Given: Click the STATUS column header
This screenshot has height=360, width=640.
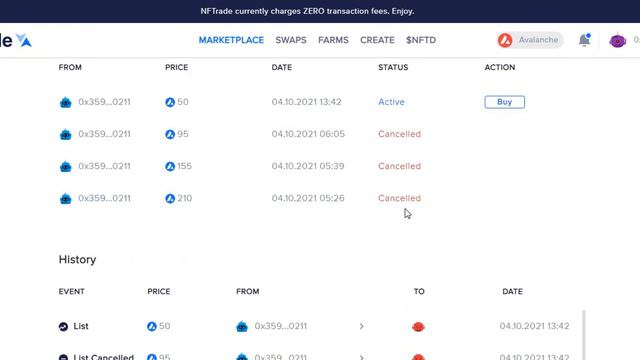Looking at the screenshot, I should click(x=393, y=67).
